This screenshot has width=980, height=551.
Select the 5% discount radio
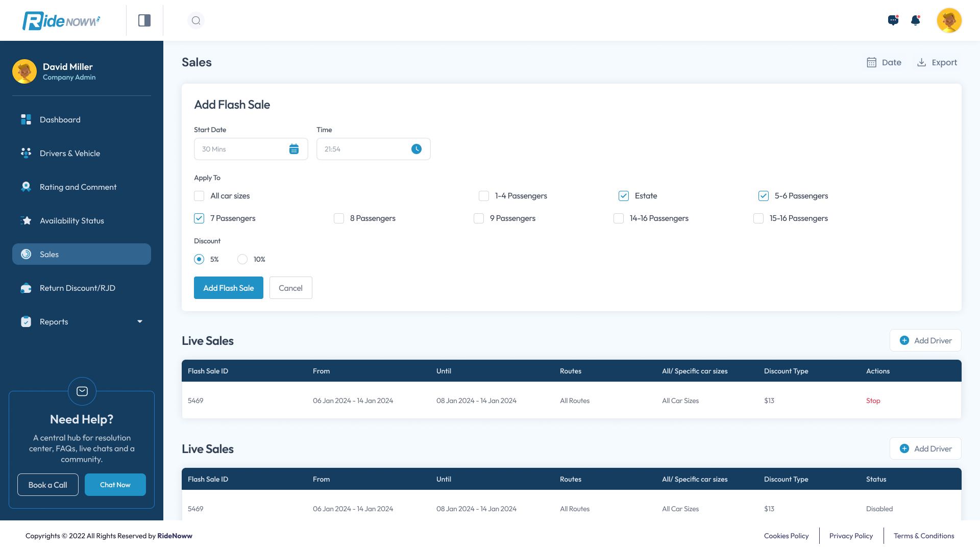click(x=199, y=259)
